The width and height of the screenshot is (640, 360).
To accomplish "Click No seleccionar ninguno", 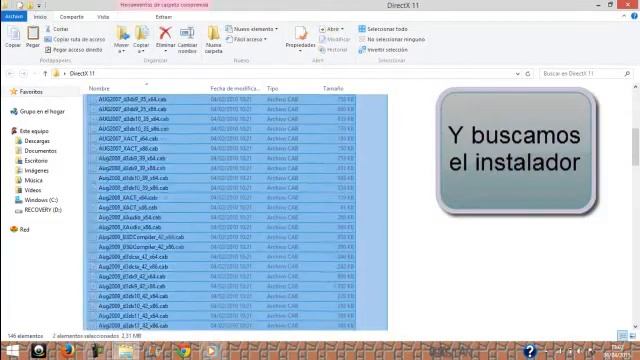I will [392, 39].
